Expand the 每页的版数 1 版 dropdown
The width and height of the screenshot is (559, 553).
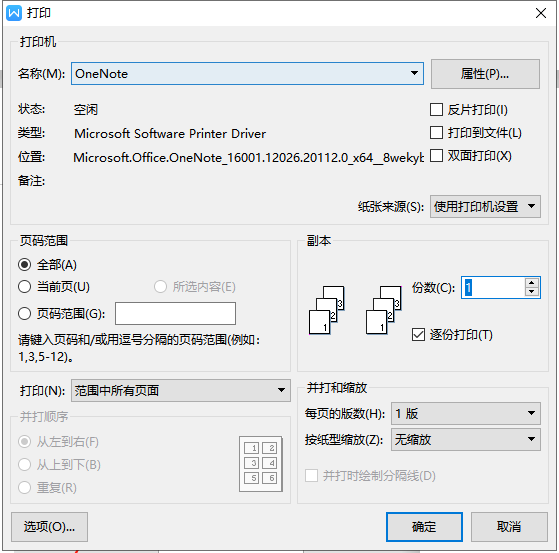[x=466, y=413]
